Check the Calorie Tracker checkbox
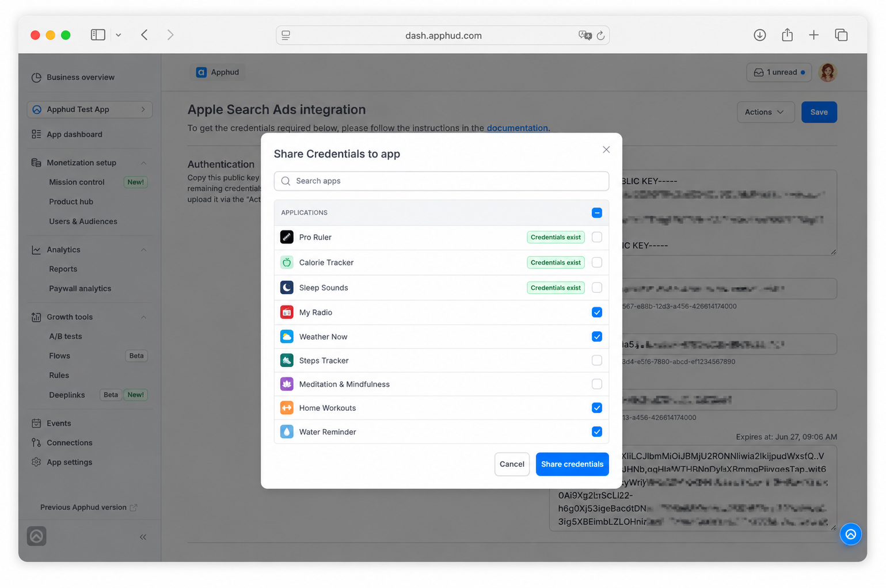The width and height of the screenshot is (886, 588). [597, 262]
